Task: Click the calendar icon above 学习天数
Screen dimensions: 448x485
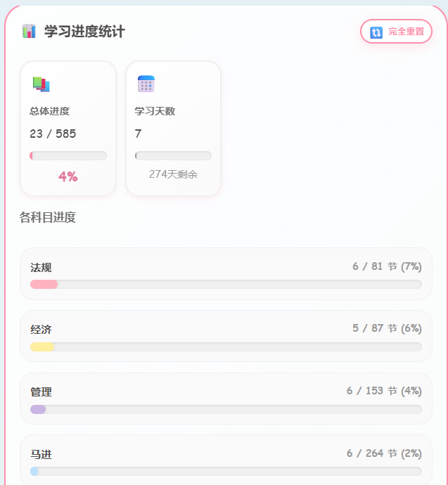Action: (x=146, y=84)
